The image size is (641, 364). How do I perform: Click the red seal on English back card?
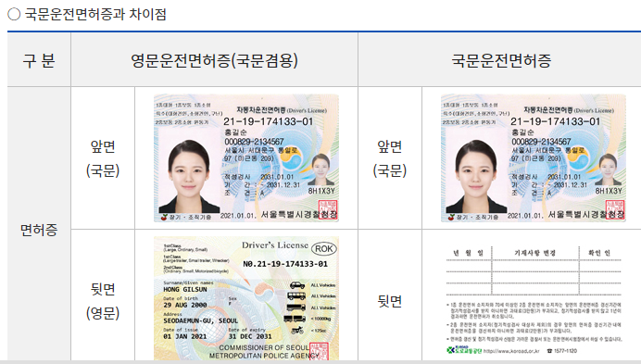[x=319, y=351]
